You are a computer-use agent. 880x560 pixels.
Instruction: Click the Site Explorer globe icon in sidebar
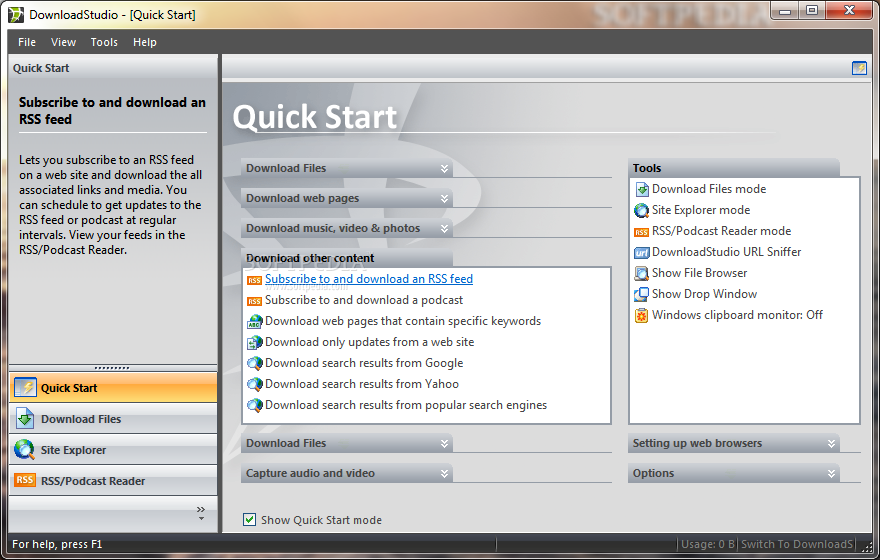coord(25,449)
